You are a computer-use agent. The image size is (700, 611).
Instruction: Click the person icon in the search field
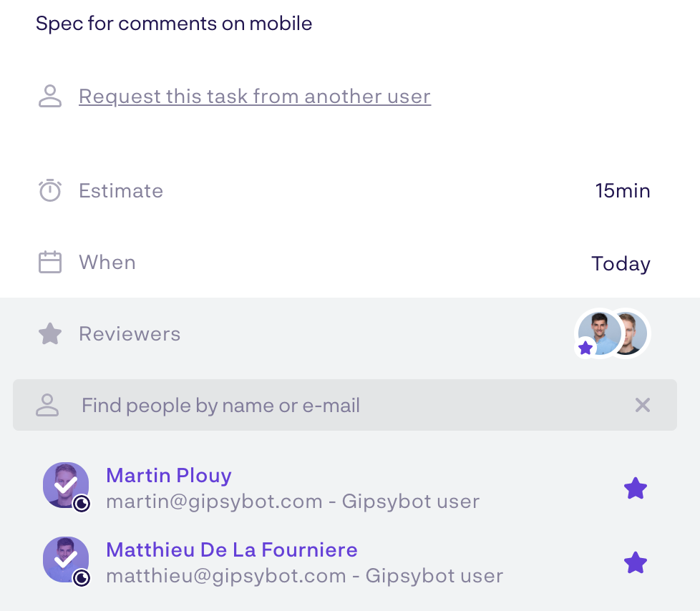[47, 405]
